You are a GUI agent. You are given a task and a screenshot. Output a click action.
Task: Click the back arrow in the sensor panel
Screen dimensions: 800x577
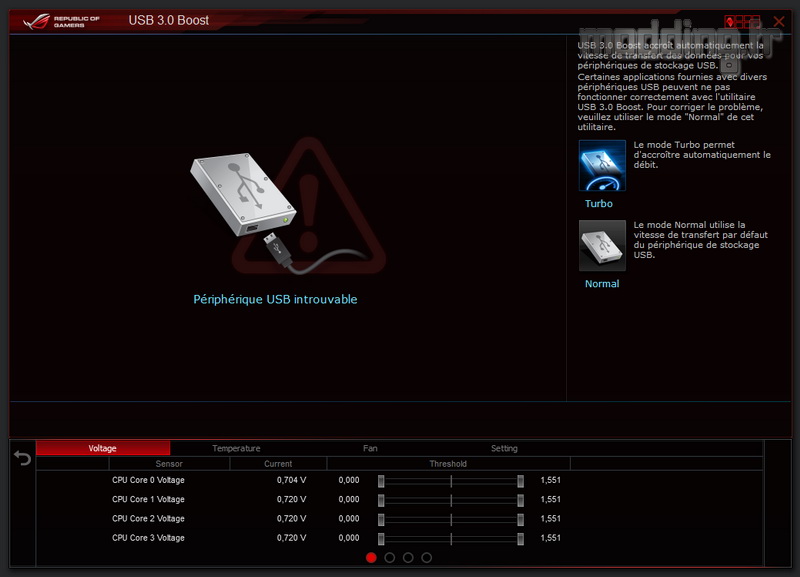[x=22, y=458]
